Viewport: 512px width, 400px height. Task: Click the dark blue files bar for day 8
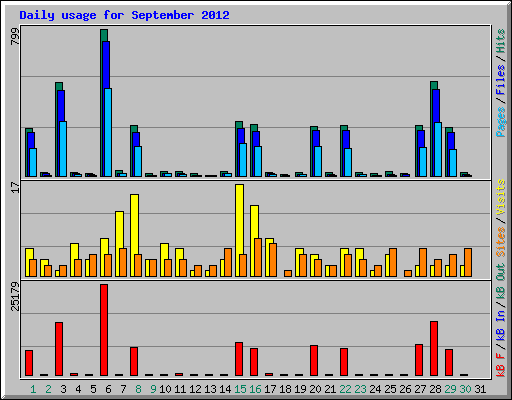(136, 139)
